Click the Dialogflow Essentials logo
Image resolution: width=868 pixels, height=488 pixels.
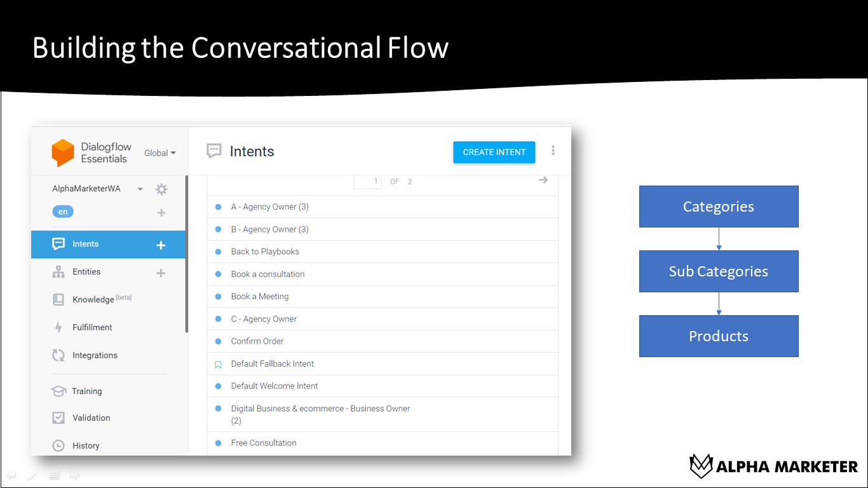63,152
